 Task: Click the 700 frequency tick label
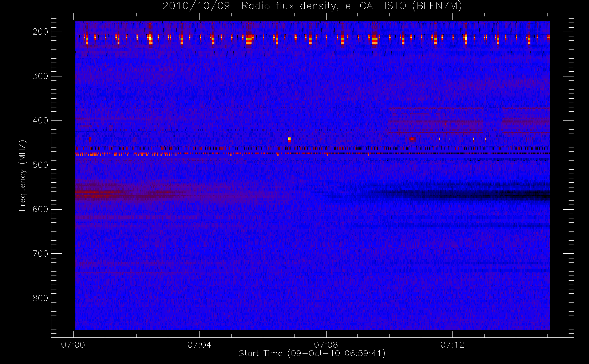40,254
